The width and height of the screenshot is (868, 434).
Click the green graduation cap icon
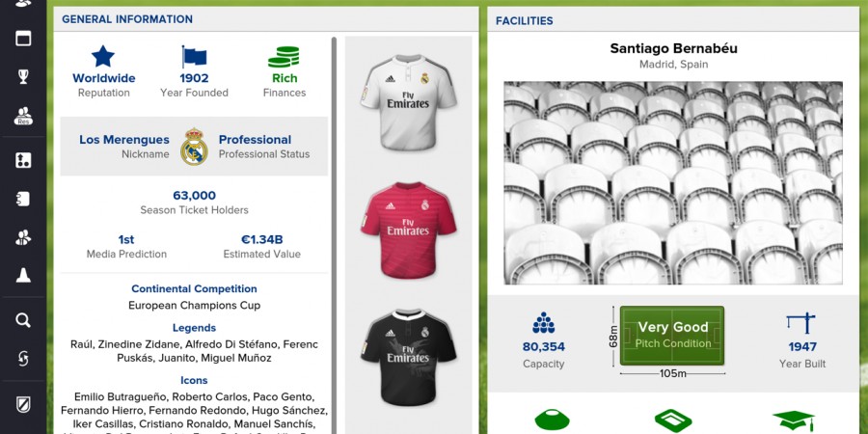point(794,420)
